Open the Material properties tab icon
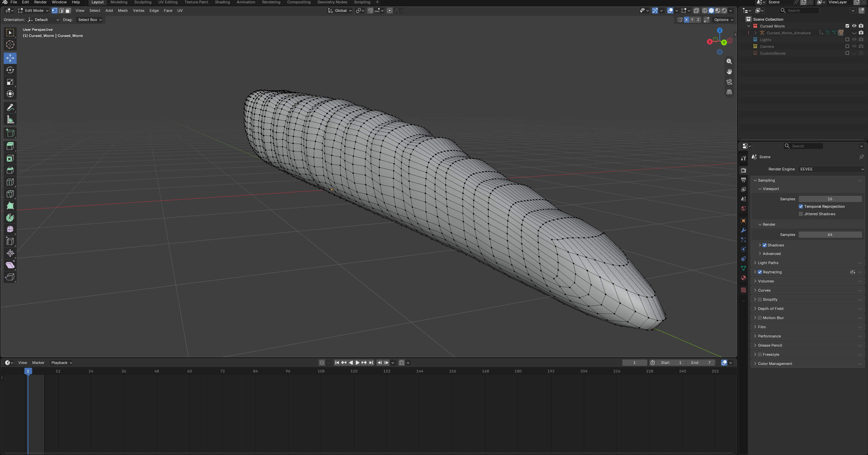868x455 pixels. [x=744, y=278]
